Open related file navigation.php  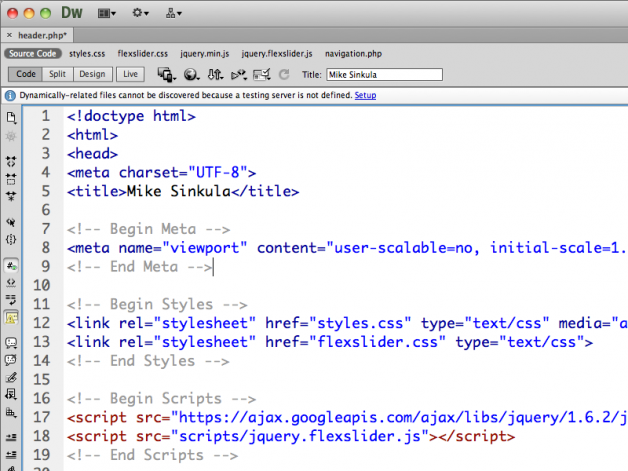(x=353, y=54)
